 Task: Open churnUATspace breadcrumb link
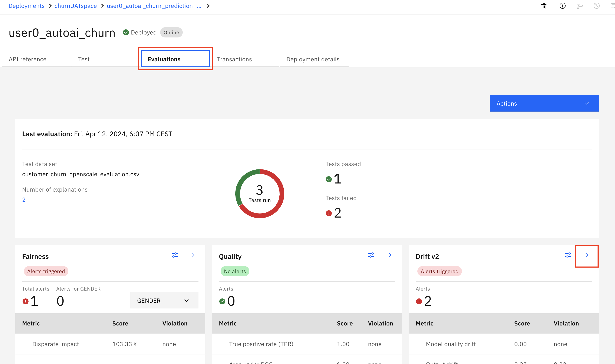[76, 6]
